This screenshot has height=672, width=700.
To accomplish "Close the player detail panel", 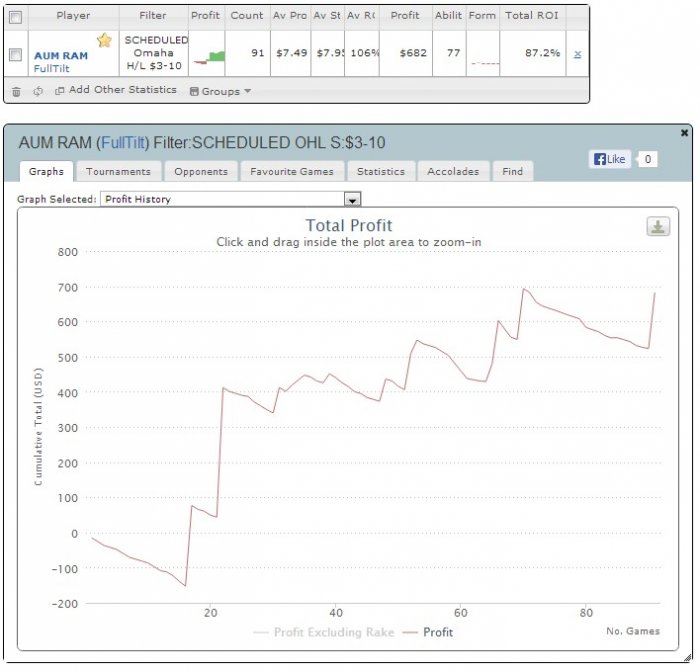I will click(684, 133).
